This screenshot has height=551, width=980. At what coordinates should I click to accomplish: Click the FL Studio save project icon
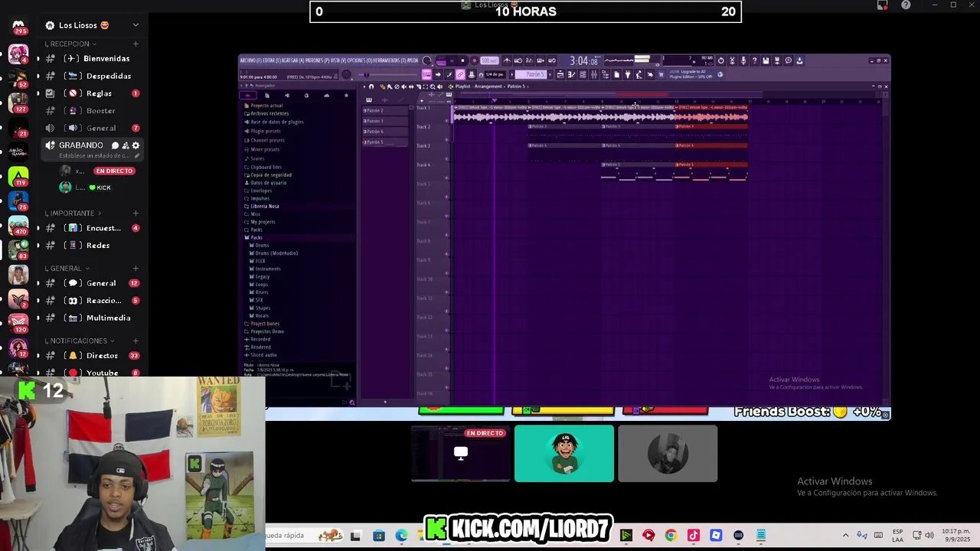click(x=766, y=60)
